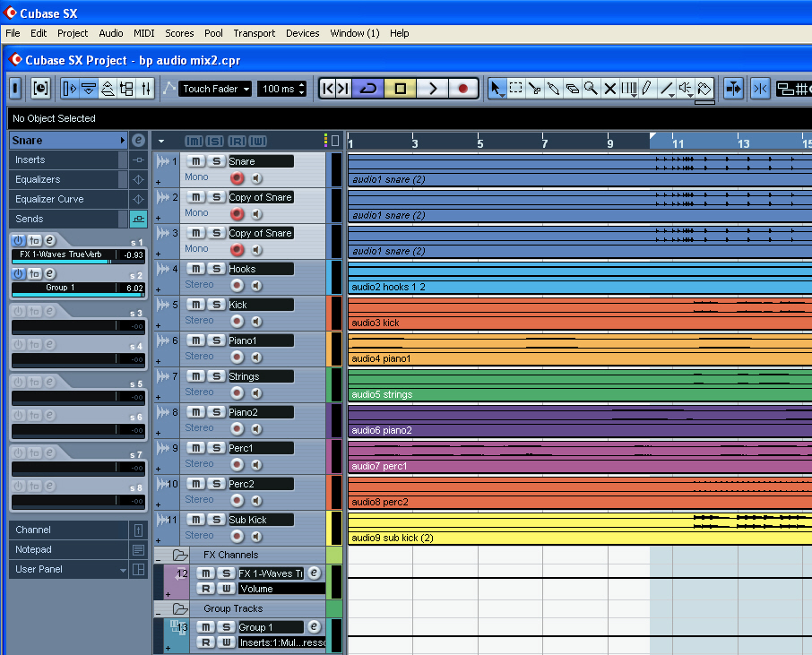The width and height of the screenshot is (812, 655).
Task: Toggle the Cycle loop button
Action: [x=368, y=89]
